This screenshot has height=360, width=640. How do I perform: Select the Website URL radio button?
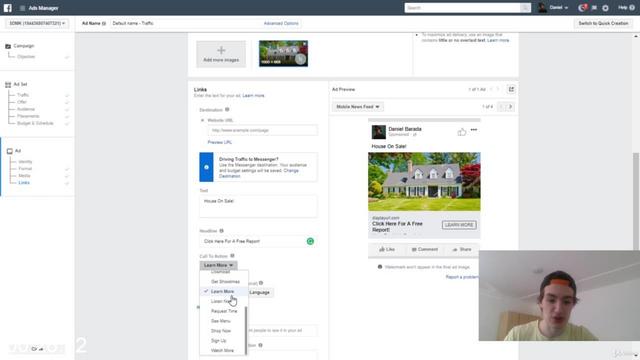(202, 120)
